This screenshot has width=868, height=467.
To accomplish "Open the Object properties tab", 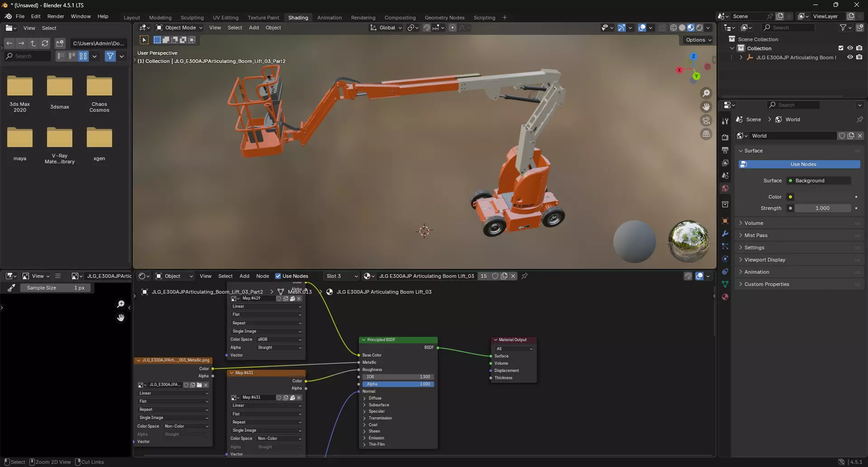I will [725, 221].
